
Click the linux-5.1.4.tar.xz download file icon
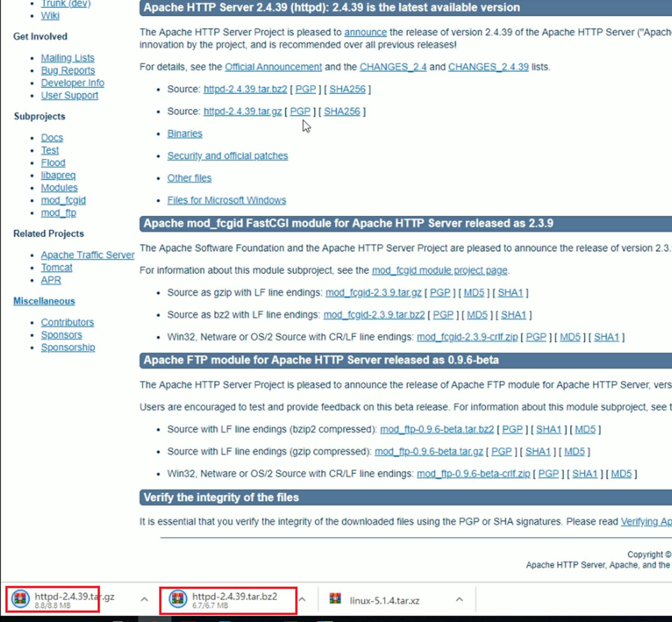coord(335,599)
